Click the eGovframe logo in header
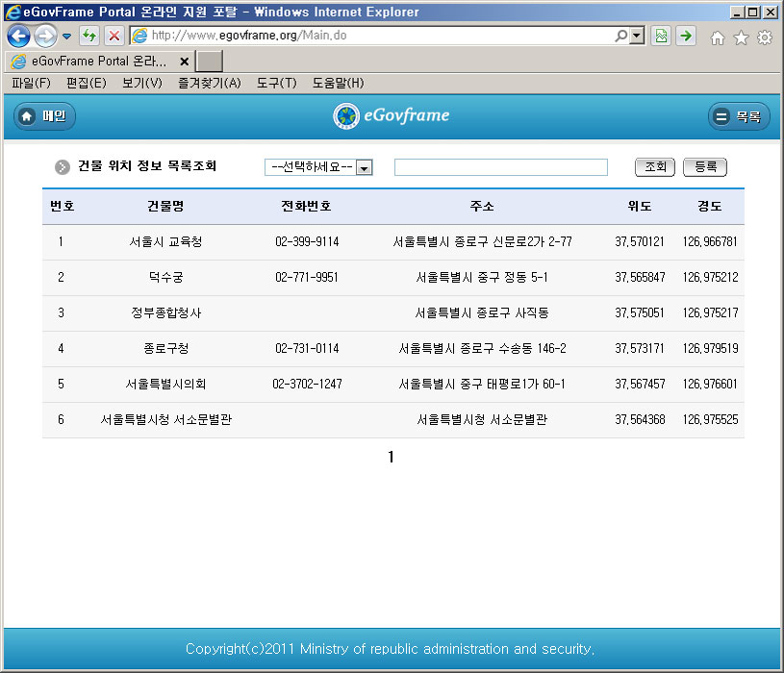 point(392,116)
